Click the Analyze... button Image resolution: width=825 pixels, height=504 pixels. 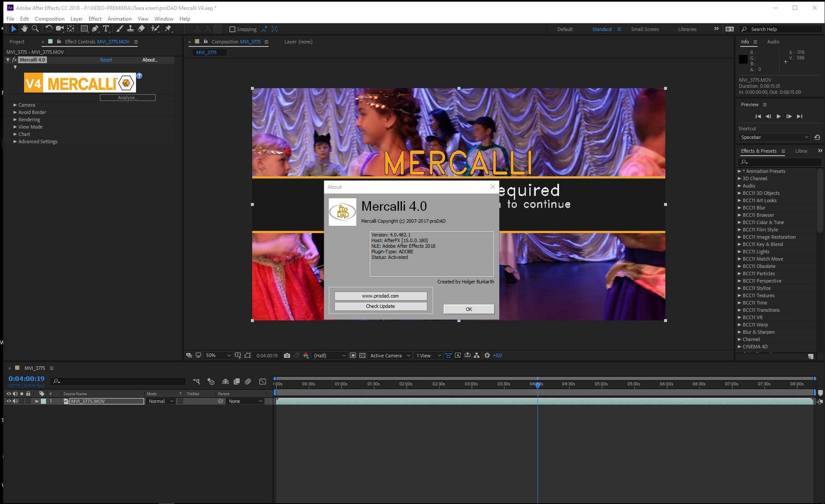tap(127, 98)
